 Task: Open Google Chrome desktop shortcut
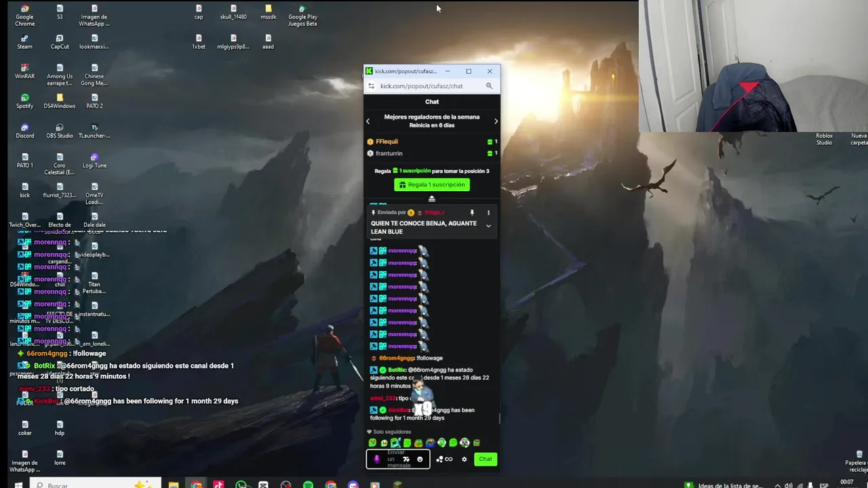[x=24, y=16]
